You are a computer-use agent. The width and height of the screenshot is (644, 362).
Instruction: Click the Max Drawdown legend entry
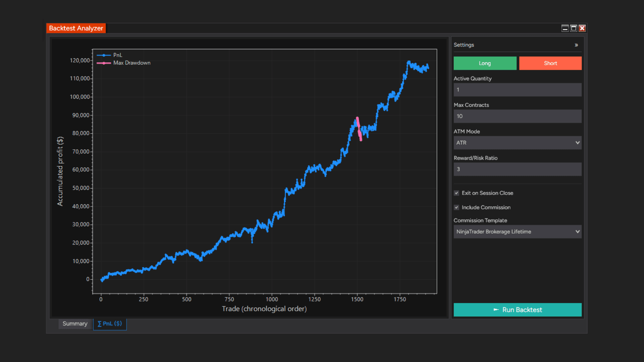[x=123, y=63]
